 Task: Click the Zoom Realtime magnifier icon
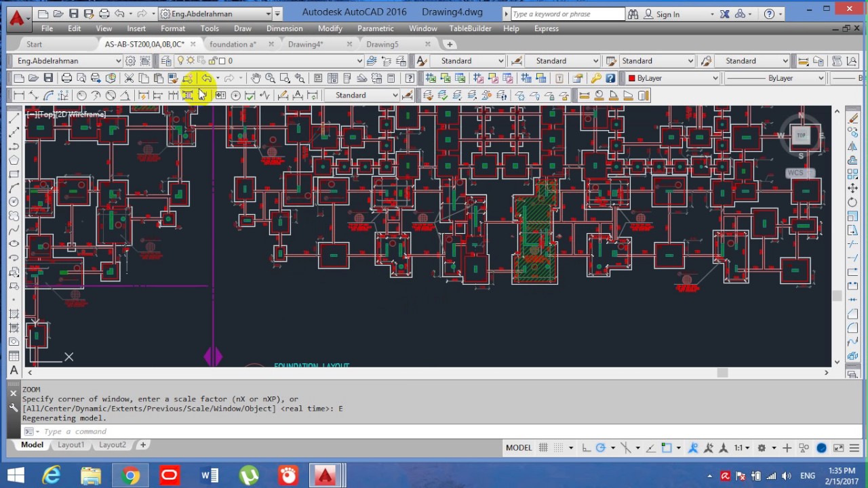(x=271, y=78)
